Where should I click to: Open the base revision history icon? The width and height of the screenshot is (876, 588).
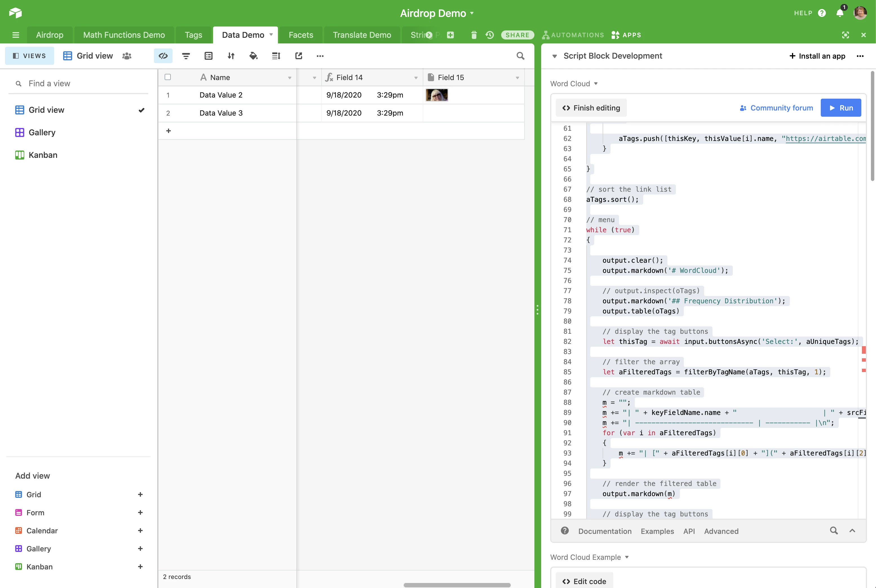point(489,35)
